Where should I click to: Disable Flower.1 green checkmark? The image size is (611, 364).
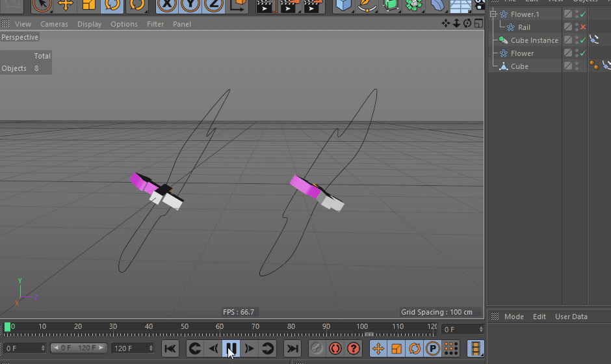click(583, 14)
